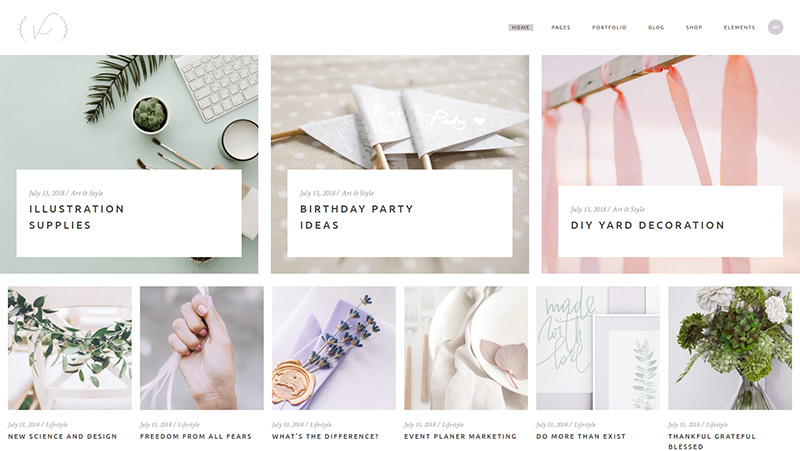Open the Portfolio menu
The height and width of the screenshot is (451, 800).
point(609,28)
